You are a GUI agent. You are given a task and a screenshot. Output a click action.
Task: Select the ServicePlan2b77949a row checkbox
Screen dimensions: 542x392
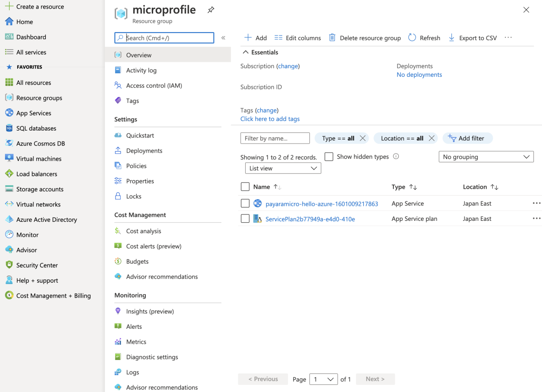[245, 219]
